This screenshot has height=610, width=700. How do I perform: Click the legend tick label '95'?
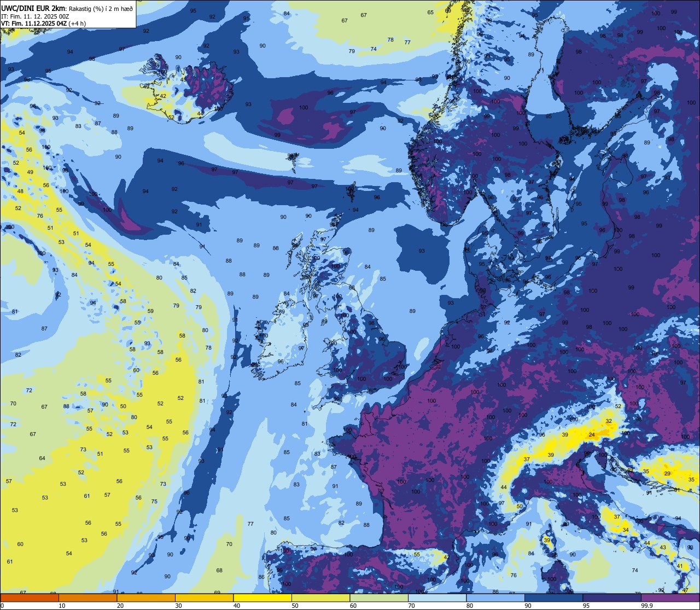pyautogui.click(x=586, y=606)
